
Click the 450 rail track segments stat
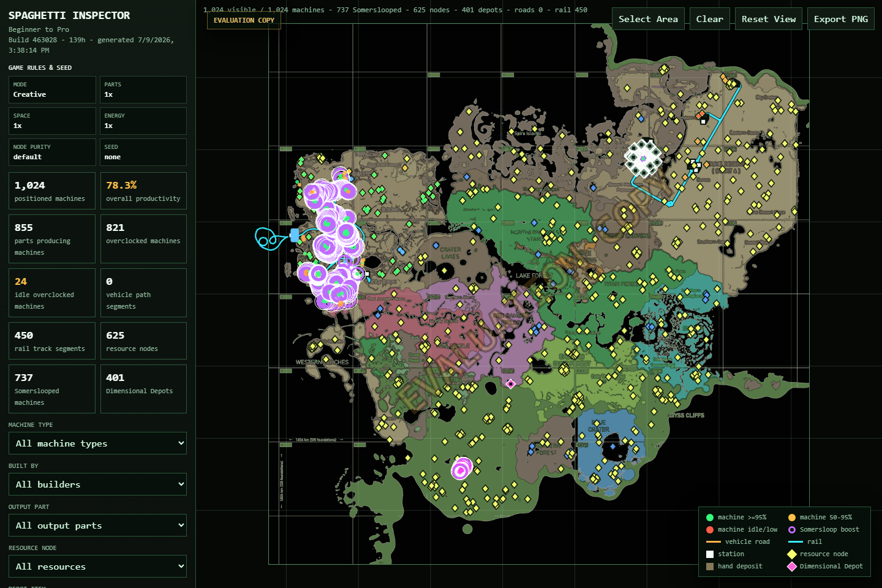[x=52, y=341]
